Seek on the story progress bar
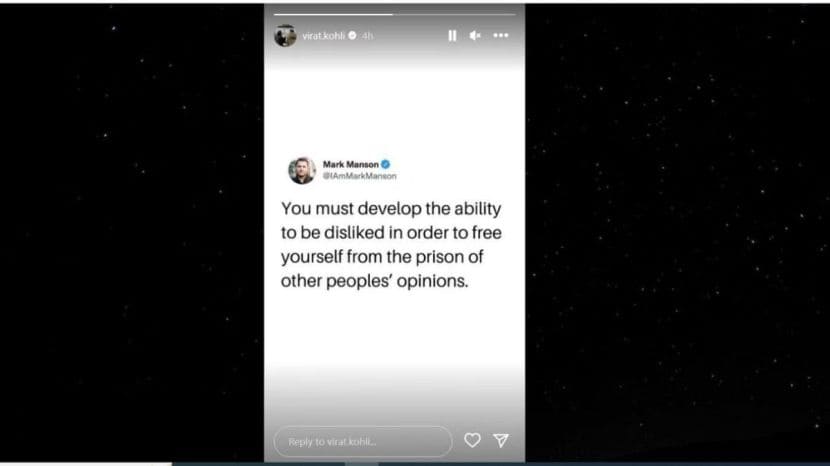The width and height of the screenshot is (830, 466). point(394,14)
